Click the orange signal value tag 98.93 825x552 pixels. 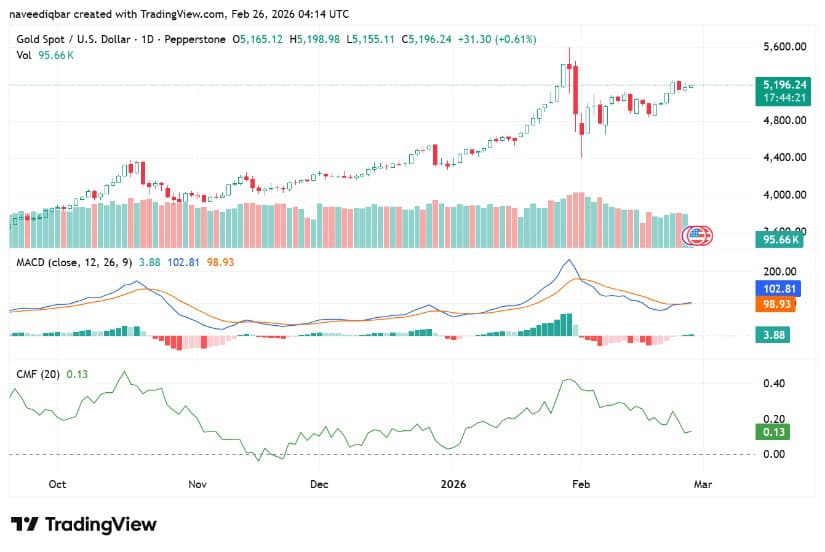[778, 303]
